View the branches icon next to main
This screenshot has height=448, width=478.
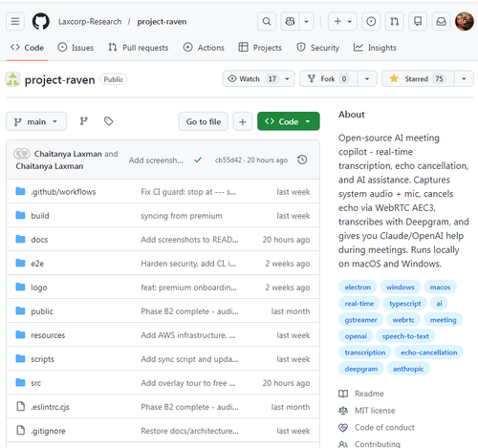coord(84,121)
